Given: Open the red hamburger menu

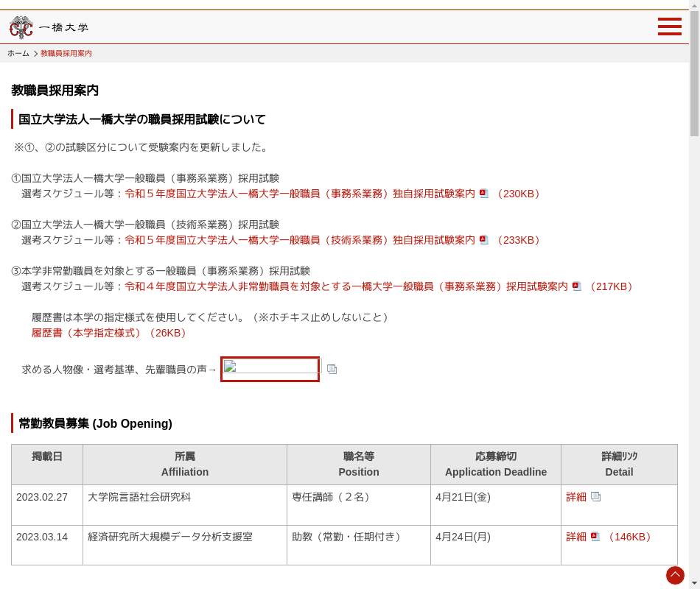Looking at the screenshot, I should (x=669, y=27).
